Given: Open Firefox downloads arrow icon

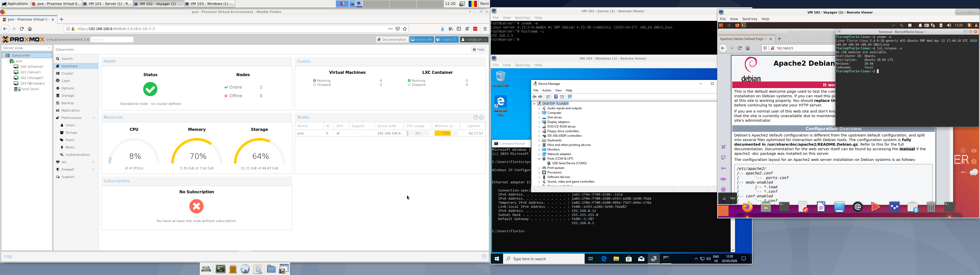Looking at the screenshot, I should [x=443, y=29].
